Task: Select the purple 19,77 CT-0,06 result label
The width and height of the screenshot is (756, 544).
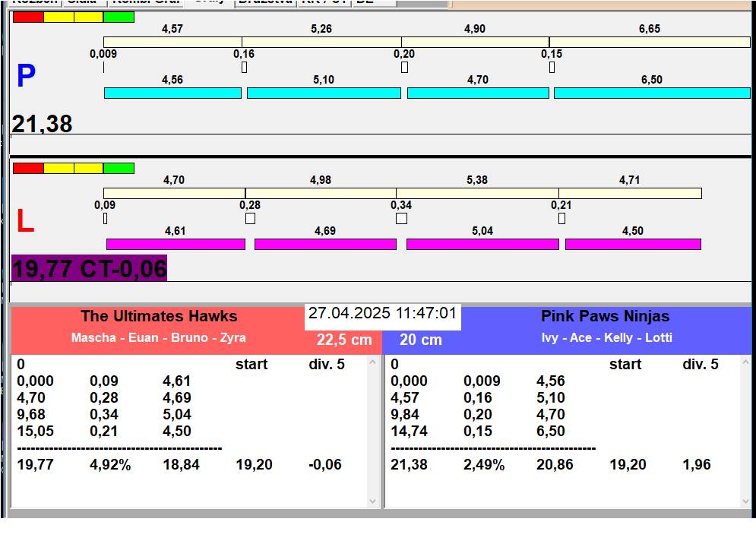Action: [89, 268]
